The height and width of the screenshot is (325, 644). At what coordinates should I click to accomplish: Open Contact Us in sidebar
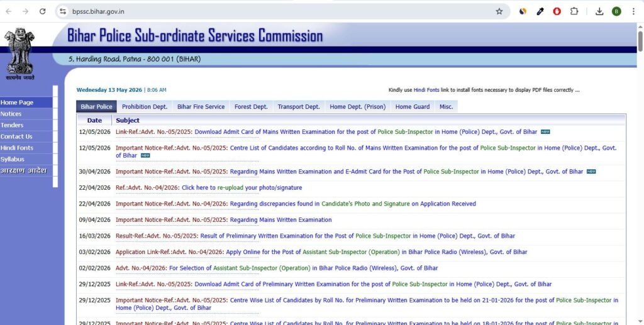pos(26,136)
